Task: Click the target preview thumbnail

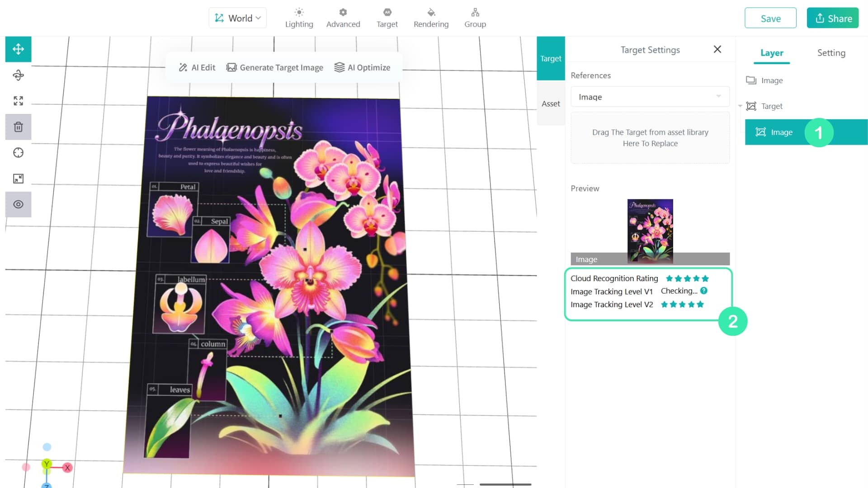Action: point(650,231)
